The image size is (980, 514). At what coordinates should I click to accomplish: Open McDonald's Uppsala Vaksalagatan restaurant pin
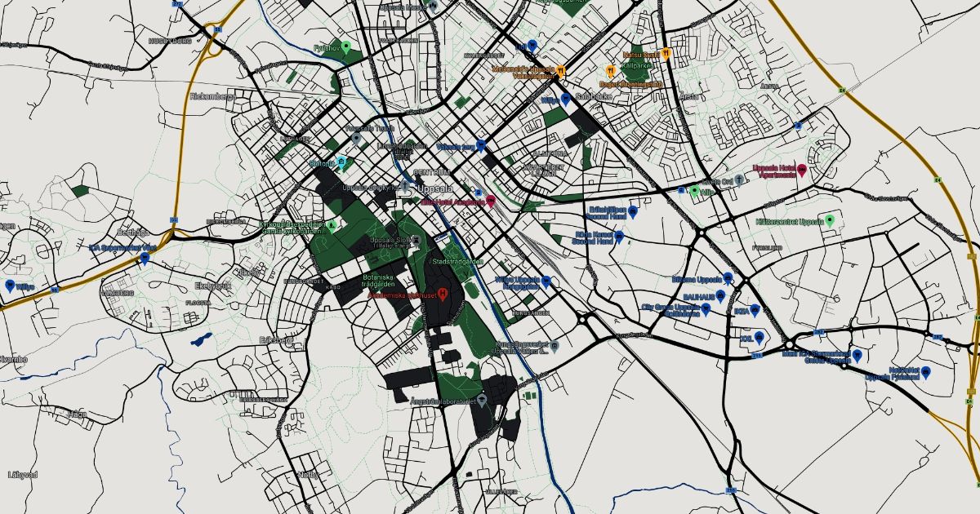point(560,71)
